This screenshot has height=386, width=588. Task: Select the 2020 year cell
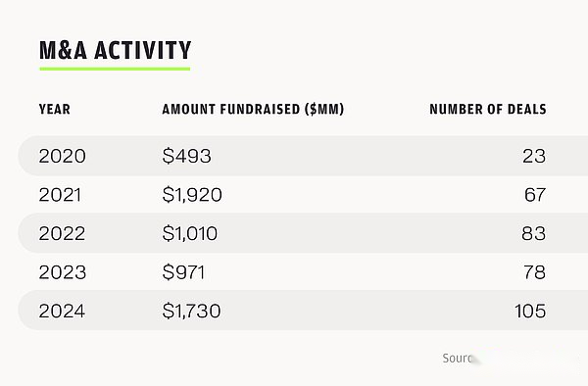[x=63, y=156]
